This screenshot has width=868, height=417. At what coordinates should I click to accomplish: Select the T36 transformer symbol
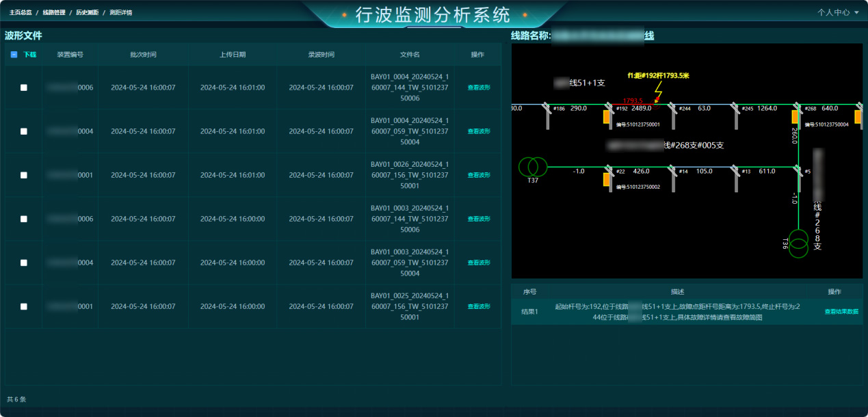pyautogui.click(x=798, y=244)
